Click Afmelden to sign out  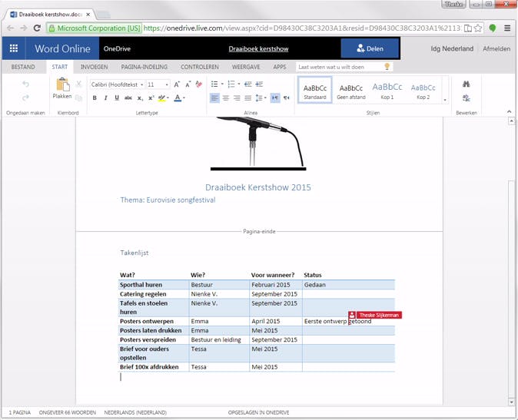tap(496, 49)
